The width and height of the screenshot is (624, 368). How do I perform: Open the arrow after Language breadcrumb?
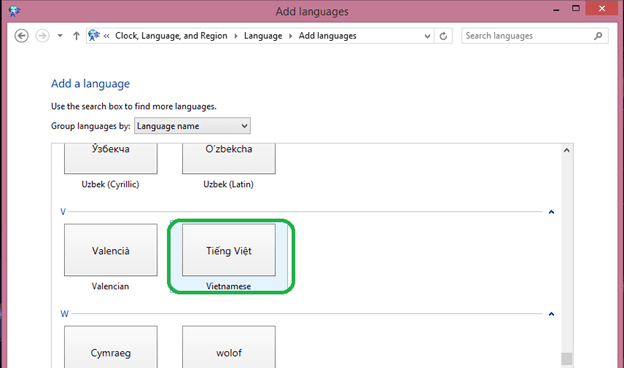tap(291, 36)
